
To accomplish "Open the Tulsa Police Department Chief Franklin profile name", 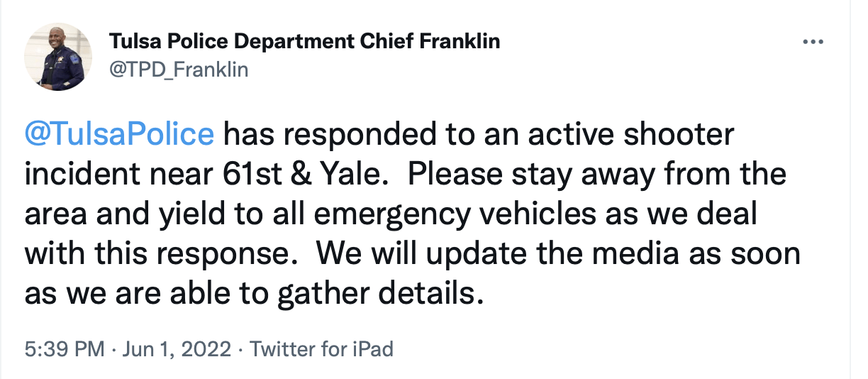I will 304,41.
